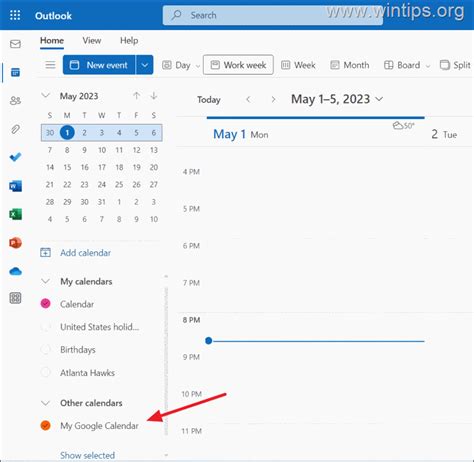Select the Help tab
The image size is (474, 462).
click(129, 41)
